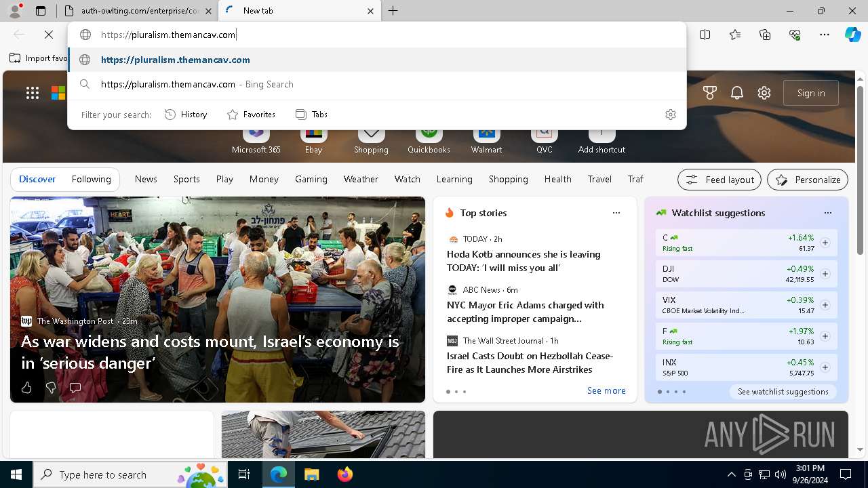Open the Microsoft 365 shortcut
Image resolution: width=868 pixels, height=488 pixels.
(x=256, y=141)
